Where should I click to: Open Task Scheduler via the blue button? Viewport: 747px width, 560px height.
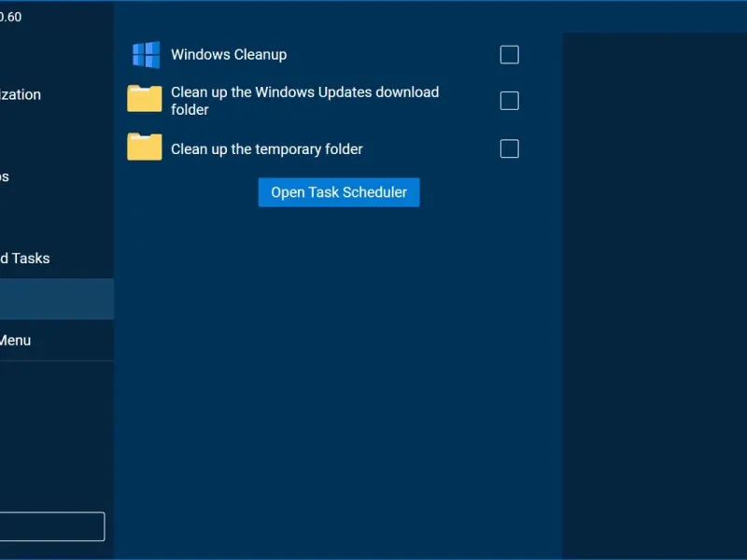coord(339,192)
